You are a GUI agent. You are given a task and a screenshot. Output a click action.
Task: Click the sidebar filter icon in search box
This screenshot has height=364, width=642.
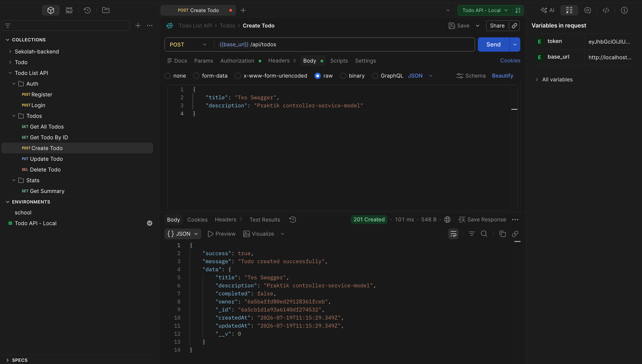pyautogui.click(x=8, y=25)
